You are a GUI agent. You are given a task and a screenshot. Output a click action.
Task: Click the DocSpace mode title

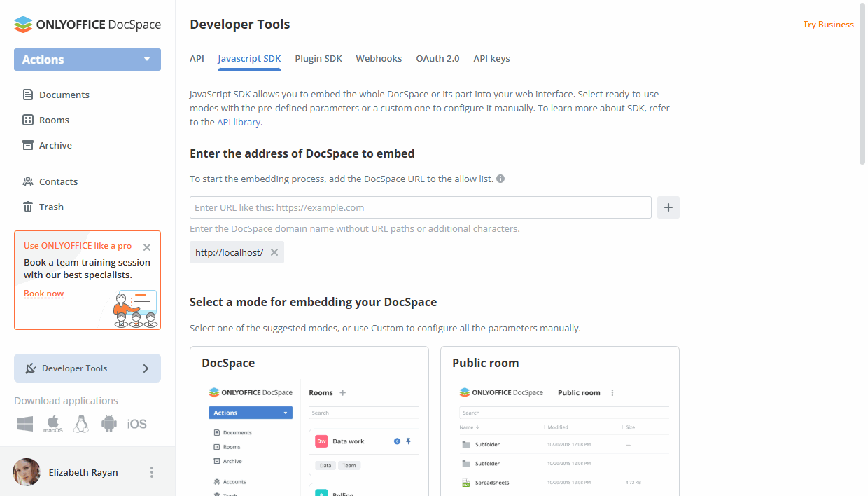[x=228, y=363]
